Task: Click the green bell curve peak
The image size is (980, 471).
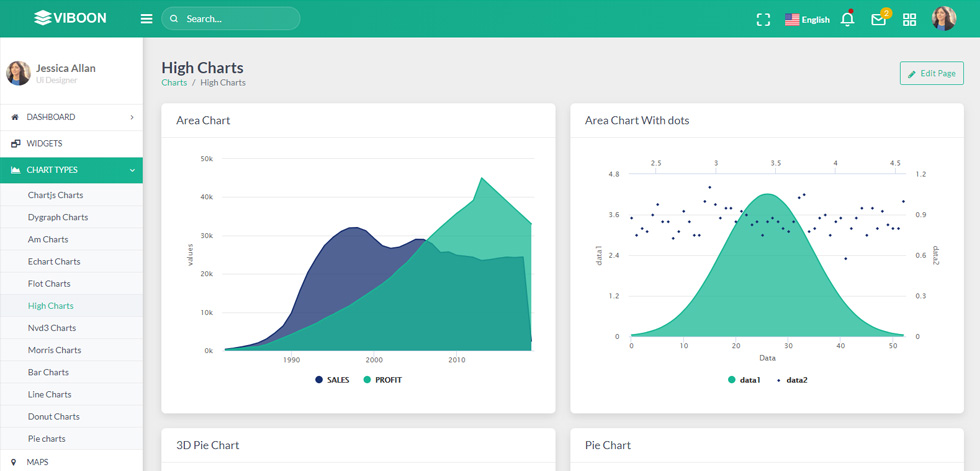Action: pos(768,196)
